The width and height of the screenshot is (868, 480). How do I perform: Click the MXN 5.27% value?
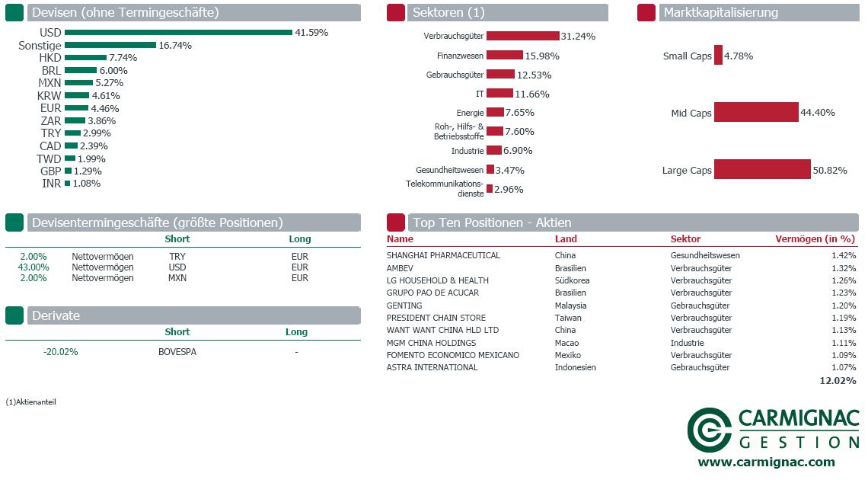click(110, 83)
